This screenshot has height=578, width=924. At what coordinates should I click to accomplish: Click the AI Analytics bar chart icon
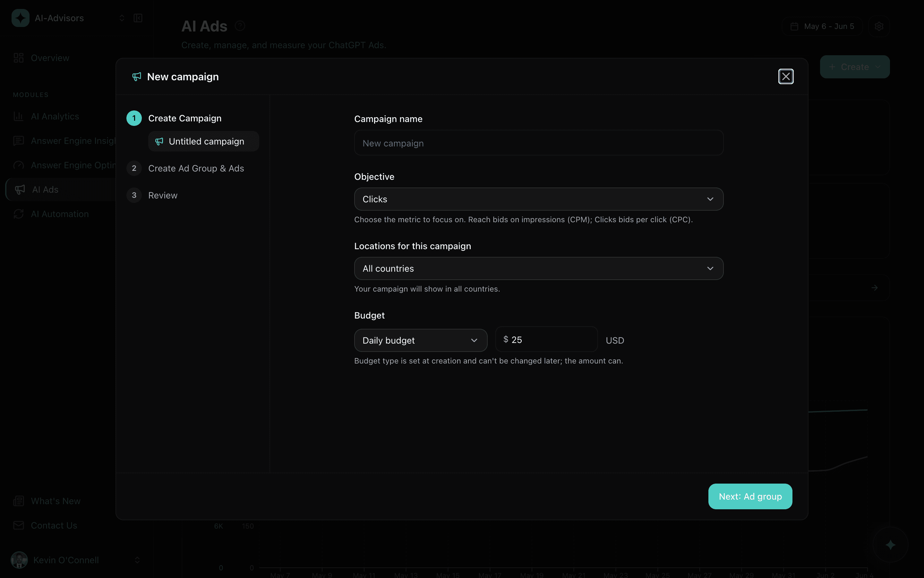18,116
